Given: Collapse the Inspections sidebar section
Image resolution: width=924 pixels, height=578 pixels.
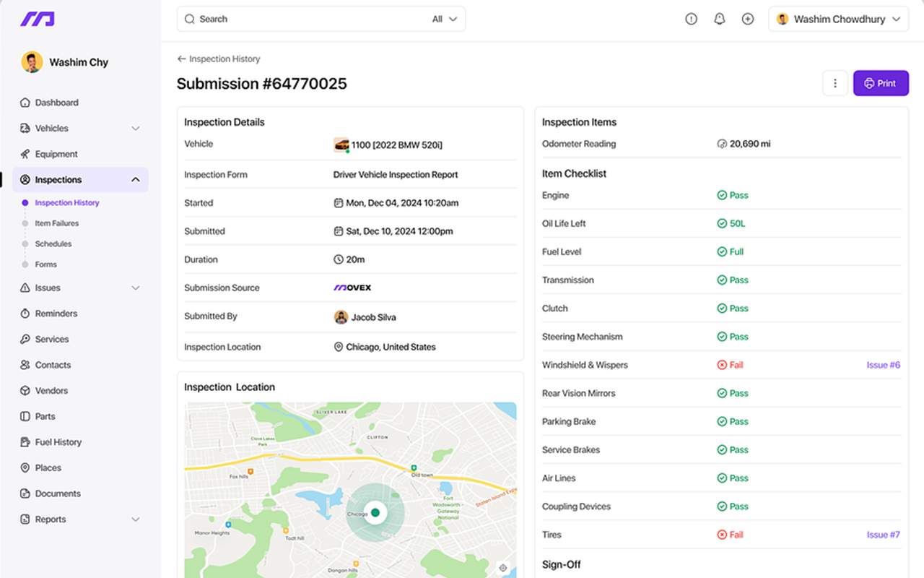Looking at the screenshot, I should point(135,180).
